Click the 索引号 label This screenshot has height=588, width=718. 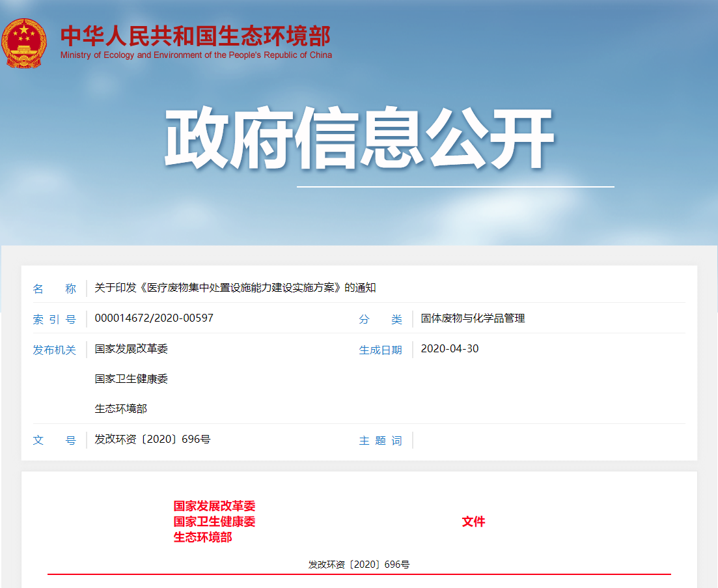[55, 320]
